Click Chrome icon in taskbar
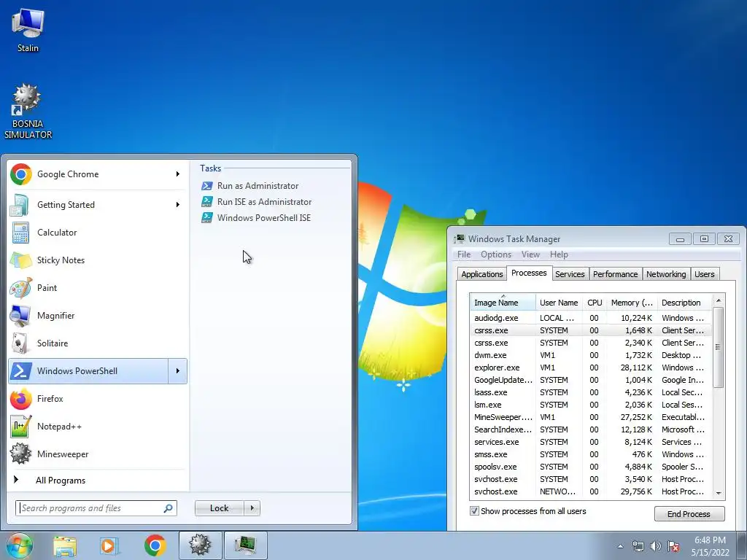The height and width of the screenshot is (560, 747). tap(155, 545)
